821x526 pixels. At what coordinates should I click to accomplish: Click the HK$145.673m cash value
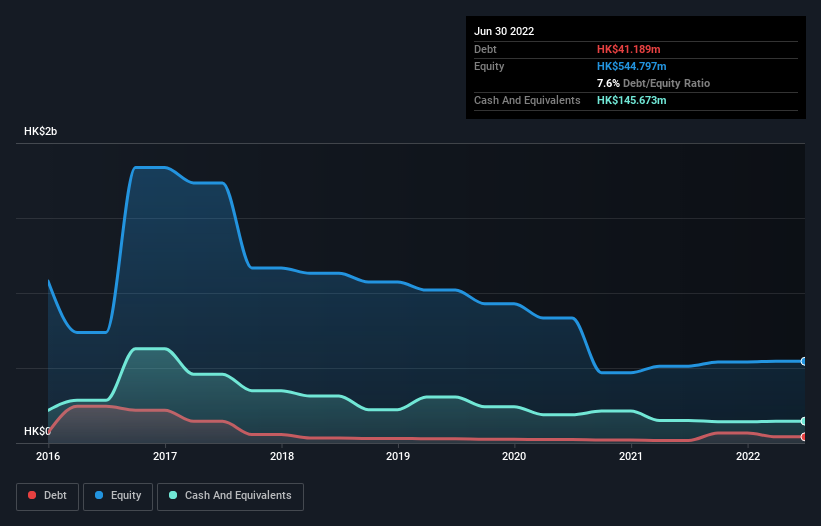click(x=631, y=100)
